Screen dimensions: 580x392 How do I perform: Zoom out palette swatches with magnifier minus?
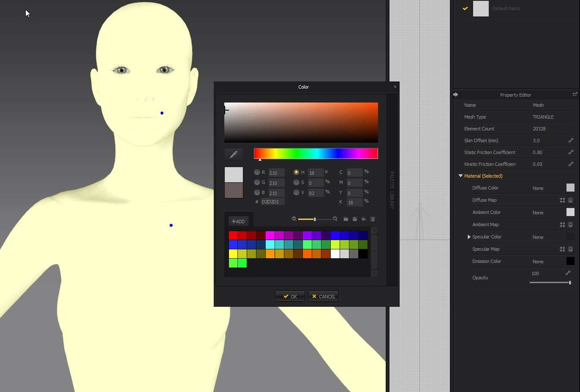[294, 219]
